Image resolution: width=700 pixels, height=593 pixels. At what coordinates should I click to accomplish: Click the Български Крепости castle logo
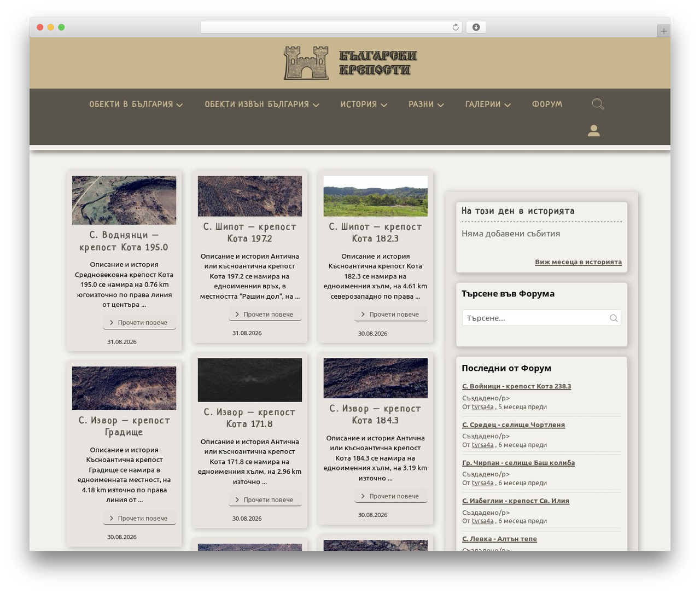click(x=350, y=63)
